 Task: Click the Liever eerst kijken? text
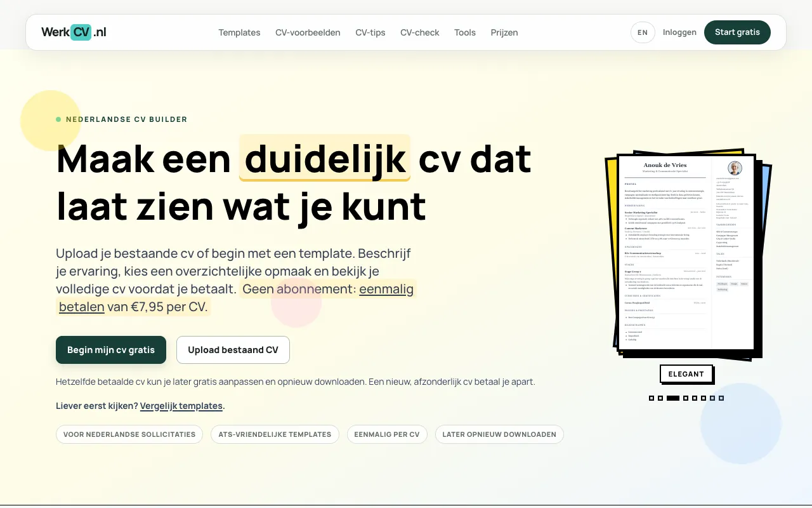[x=97, y=406]
